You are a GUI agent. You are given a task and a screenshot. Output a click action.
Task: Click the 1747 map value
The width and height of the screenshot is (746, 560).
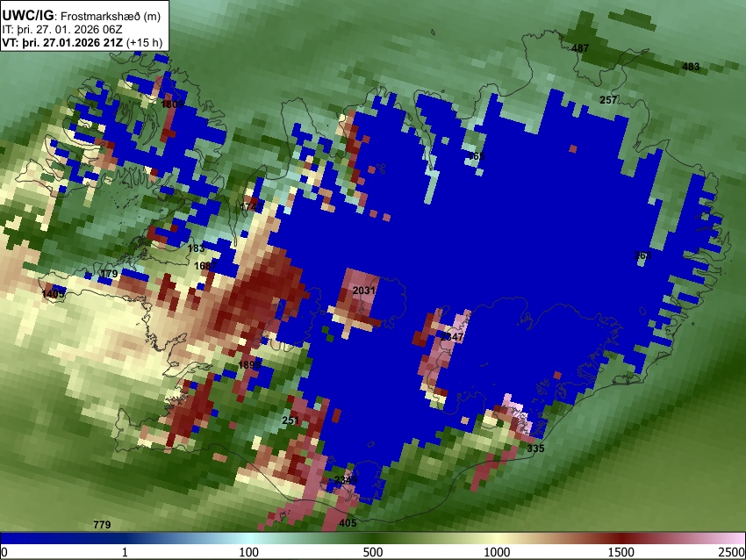pos(251,207)
